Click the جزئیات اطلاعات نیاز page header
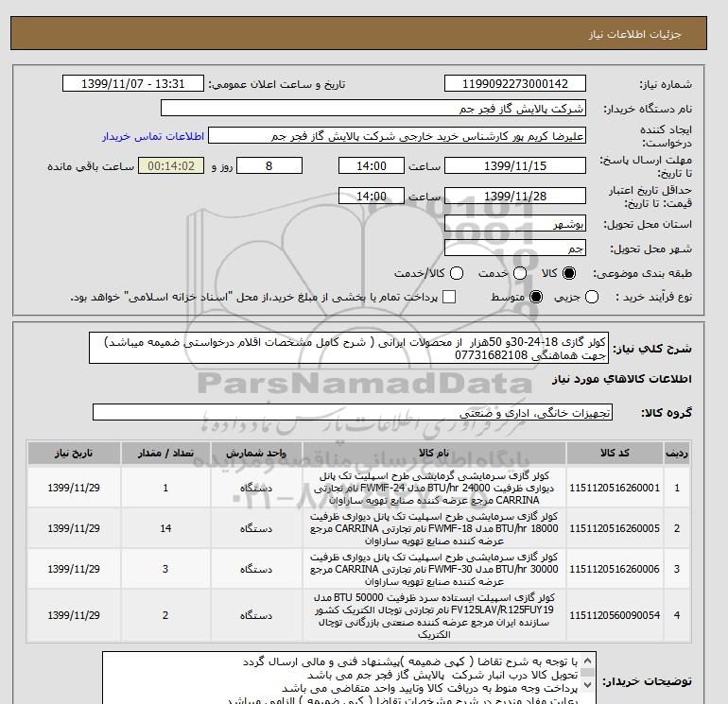 click(x=634, y=34)
